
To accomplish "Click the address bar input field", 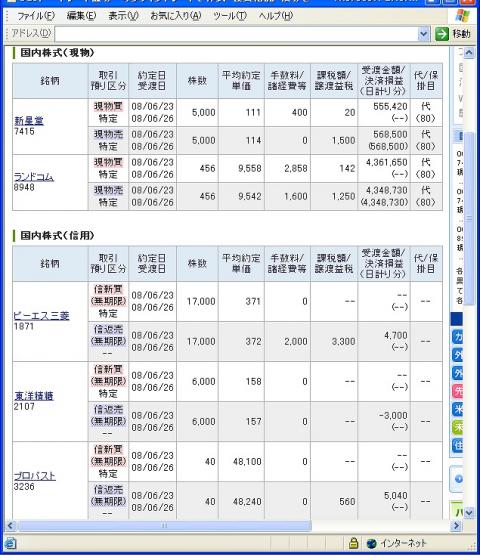I will point(236,34).
